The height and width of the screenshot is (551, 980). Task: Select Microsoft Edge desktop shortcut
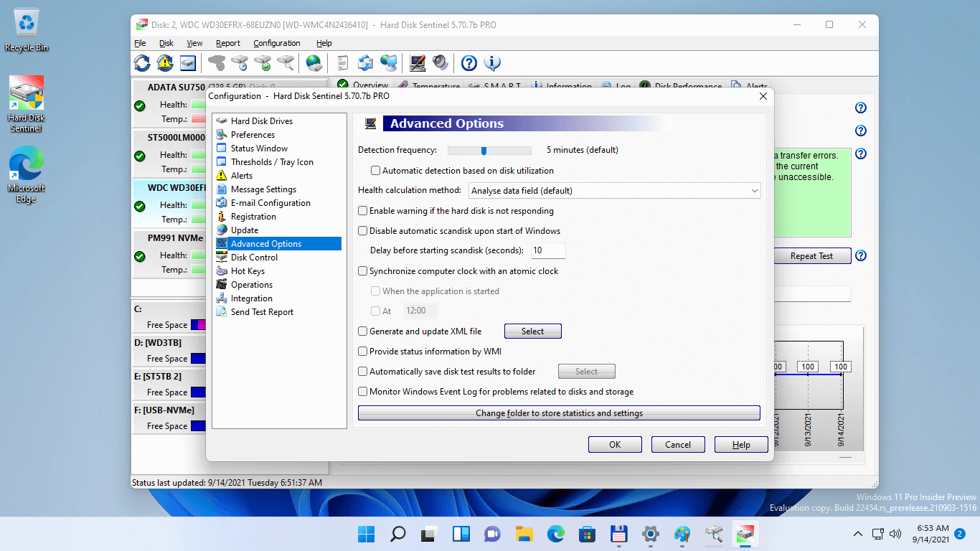26,174
